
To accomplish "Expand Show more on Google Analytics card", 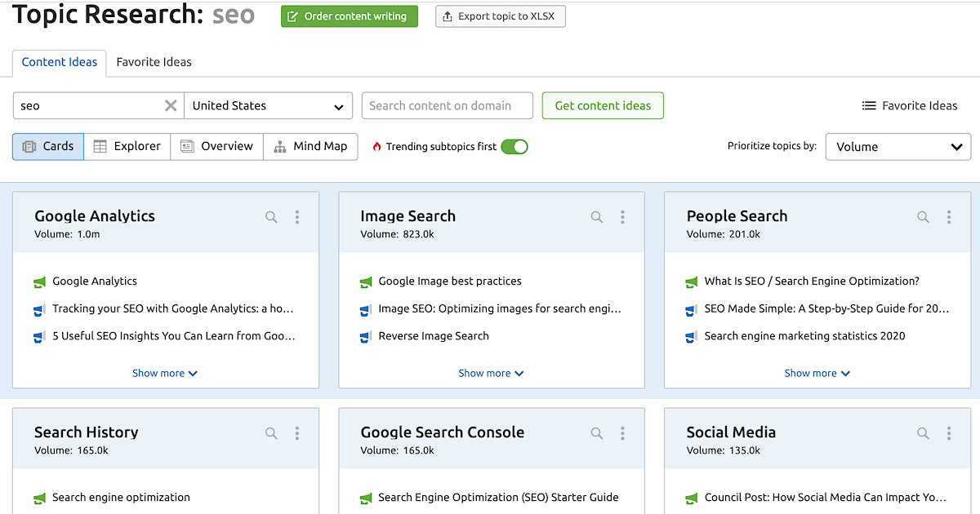I will click(x=165, y=373).
